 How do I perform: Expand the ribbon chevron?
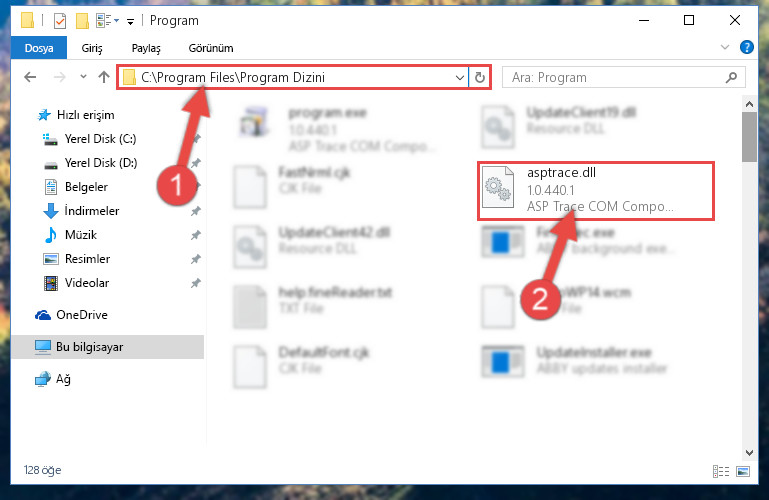click(x=725, y=48)
